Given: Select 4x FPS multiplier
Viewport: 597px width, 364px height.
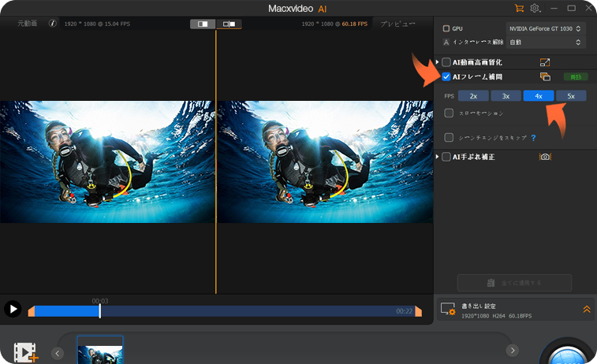Looking at the screenshot, I should pos(539,96).
